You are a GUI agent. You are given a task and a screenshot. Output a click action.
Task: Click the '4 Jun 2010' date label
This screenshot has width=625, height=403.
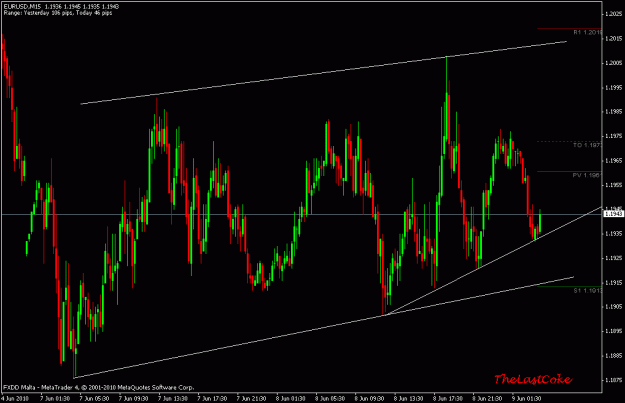point(15,398)
